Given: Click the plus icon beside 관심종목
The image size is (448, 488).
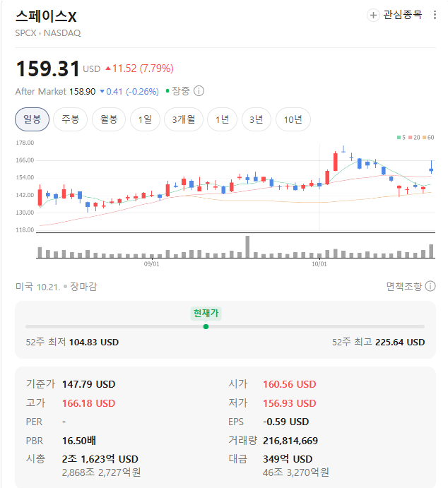Looking at the screenshot, I should point(373,15).
